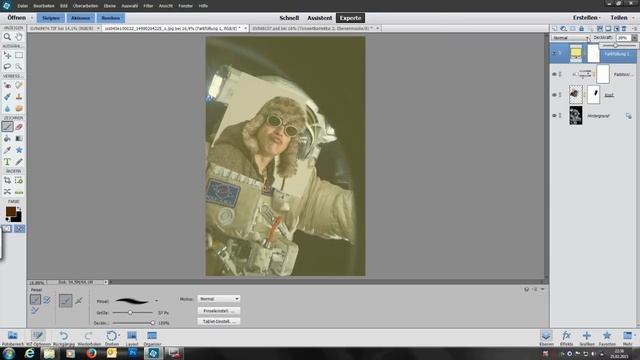The image size is (640, 360).
Task: Open the Bearbeiten menu
Action: tap(44, 6)
